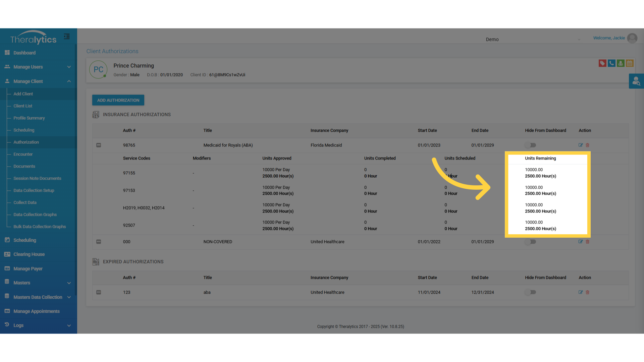Toggle Hide From Dashboard for expired auth 123

531,292
